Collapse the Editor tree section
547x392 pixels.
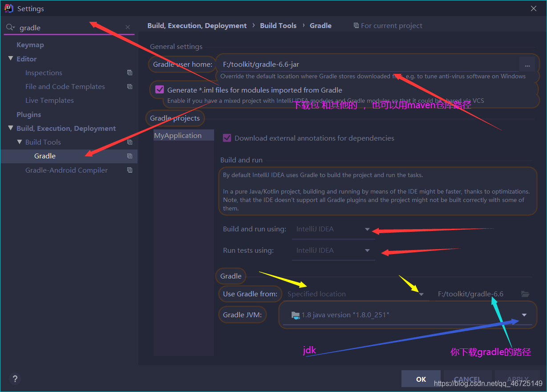click(x=11, y=59)
